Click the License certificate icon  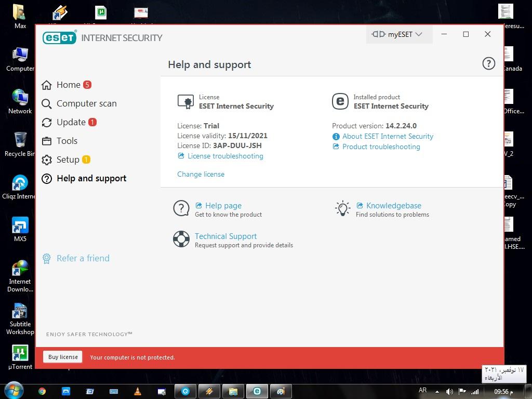[x=185, y=101]
